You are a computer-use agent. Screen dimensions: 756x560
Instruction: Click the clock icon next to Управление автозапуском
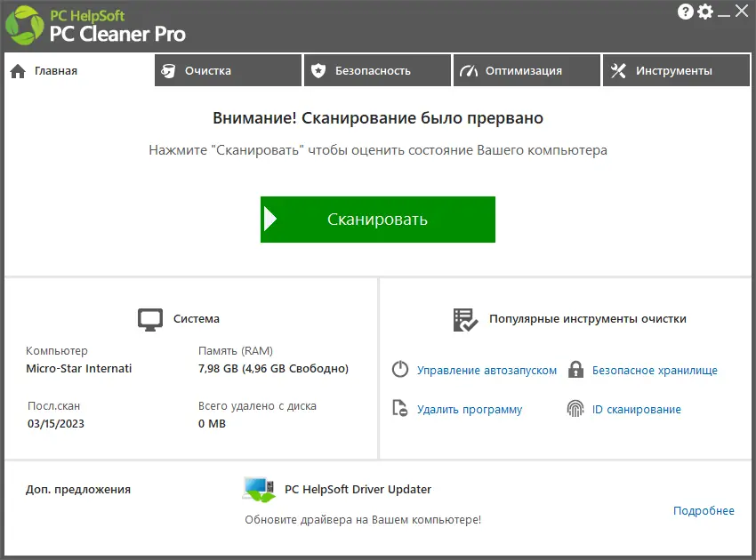pos(399,369)
